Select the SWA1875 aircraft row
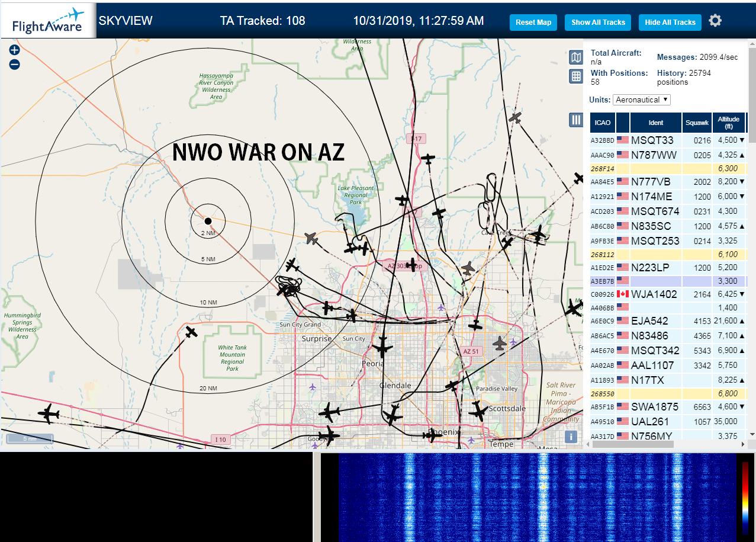The image size is (756, 542). click(x=668, y=407)
